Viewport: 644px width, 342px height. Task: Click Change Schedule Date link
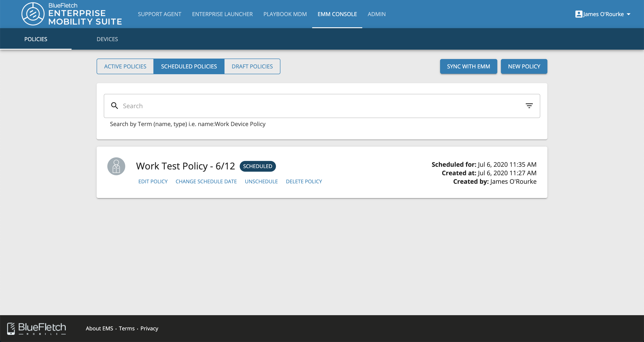pos(206,181)
